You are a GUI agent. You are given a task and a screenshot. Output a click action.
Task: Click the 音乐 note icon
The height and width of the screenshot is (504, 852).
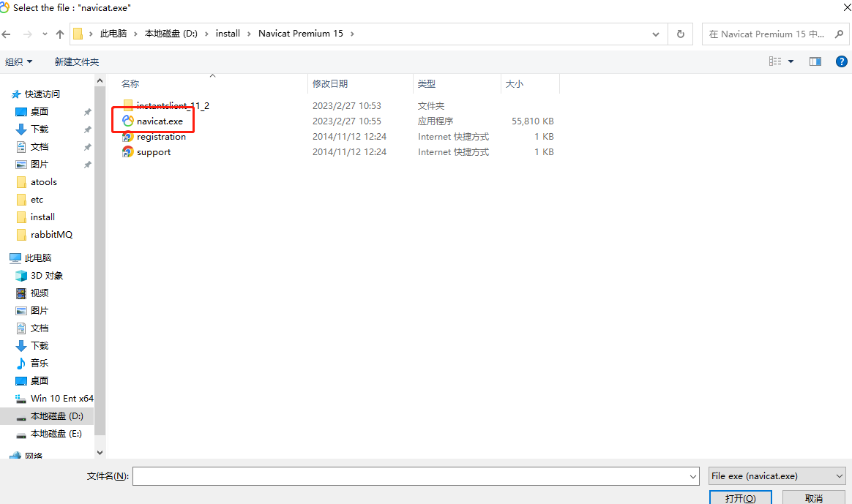tap(21, 364)
